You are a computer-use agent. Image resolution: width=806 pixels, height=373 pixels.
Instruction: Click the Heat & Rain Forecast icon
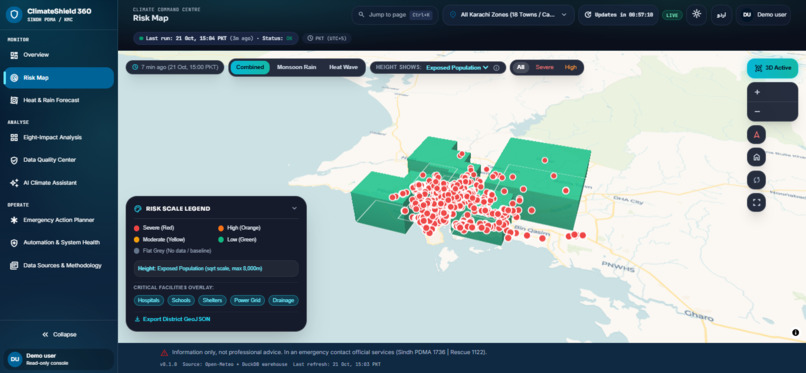(x=14, y=100)
